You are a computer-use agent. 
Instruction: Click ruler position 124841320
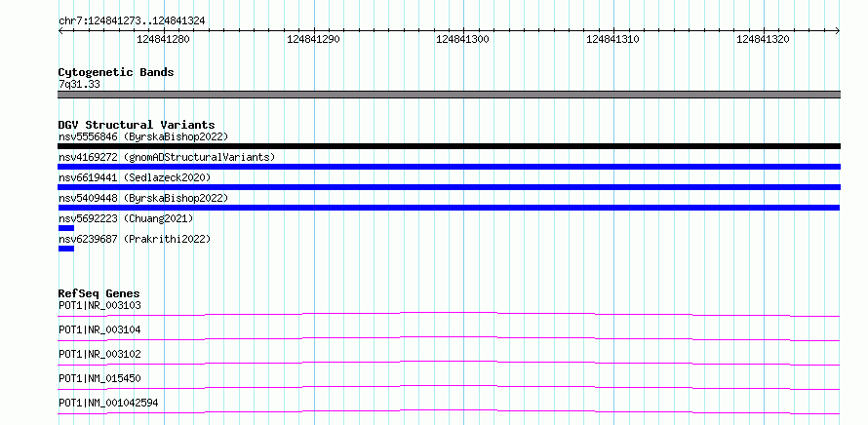(763, 39)
